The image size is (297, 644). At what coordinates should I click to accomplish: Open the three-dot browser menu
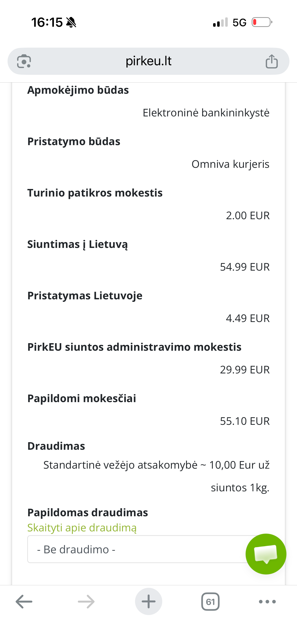click(267, 601)
